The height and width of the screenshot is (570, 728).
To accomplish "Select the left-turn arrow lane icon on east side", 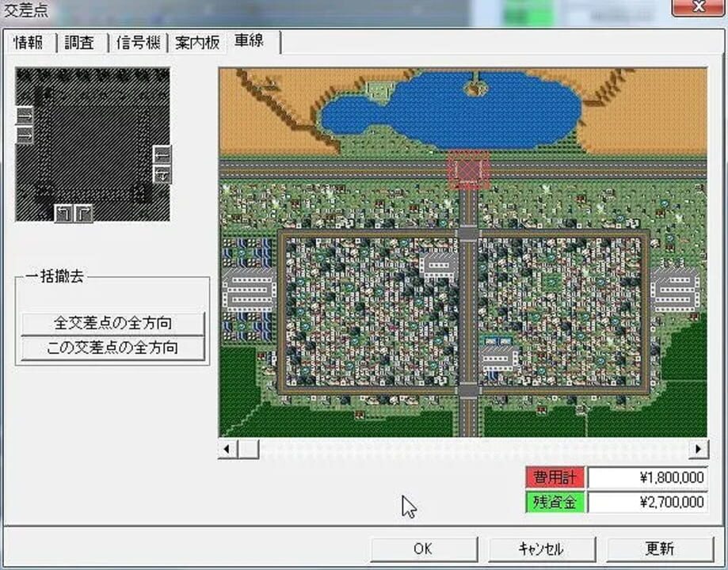I will coord(162,174).
